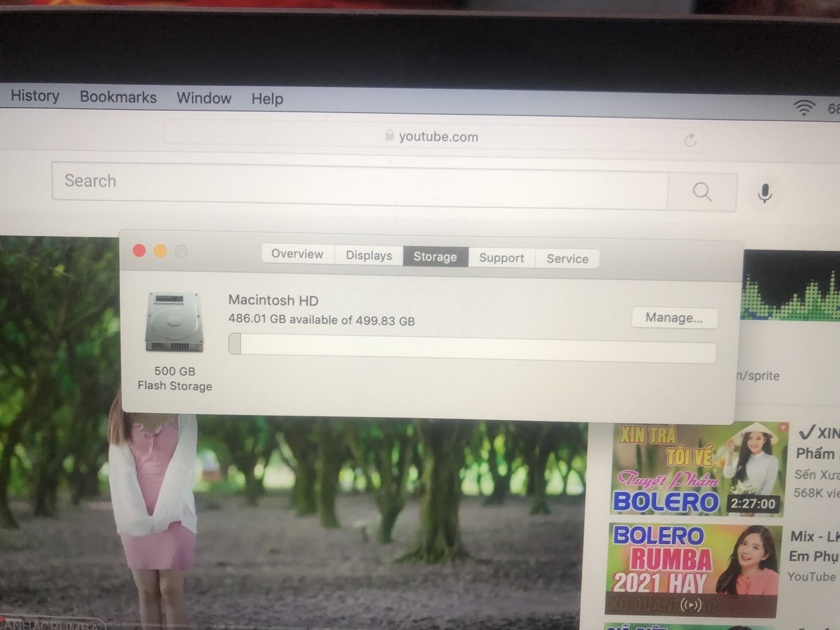Click the Safari reload page icon
Viewport: 840px width, 630px height.
pyautogui.click(x=690, y=140)
